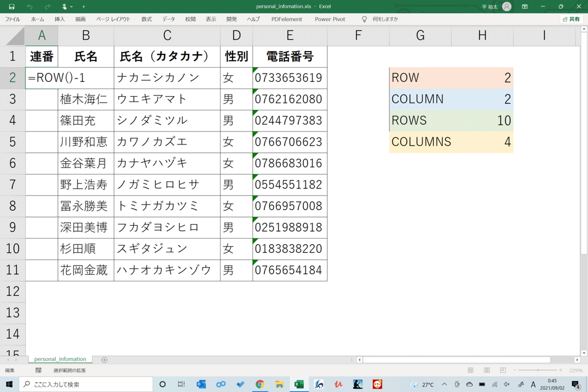
Task: Click horizontal scrollbar left arrow
Action: pyautogui.click(x=360, y=360)
